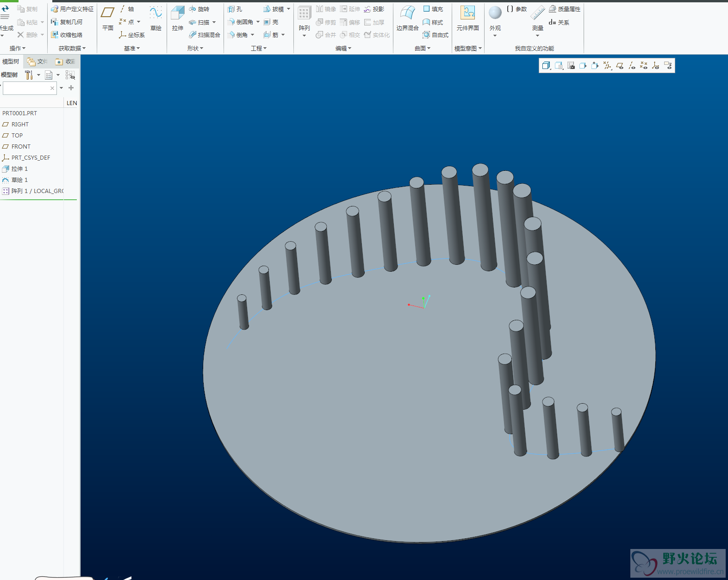Open the 样式 (Style) surface tool
Image resolution: width=728 pixels, height=580 pixels.
tap(433, 22)
